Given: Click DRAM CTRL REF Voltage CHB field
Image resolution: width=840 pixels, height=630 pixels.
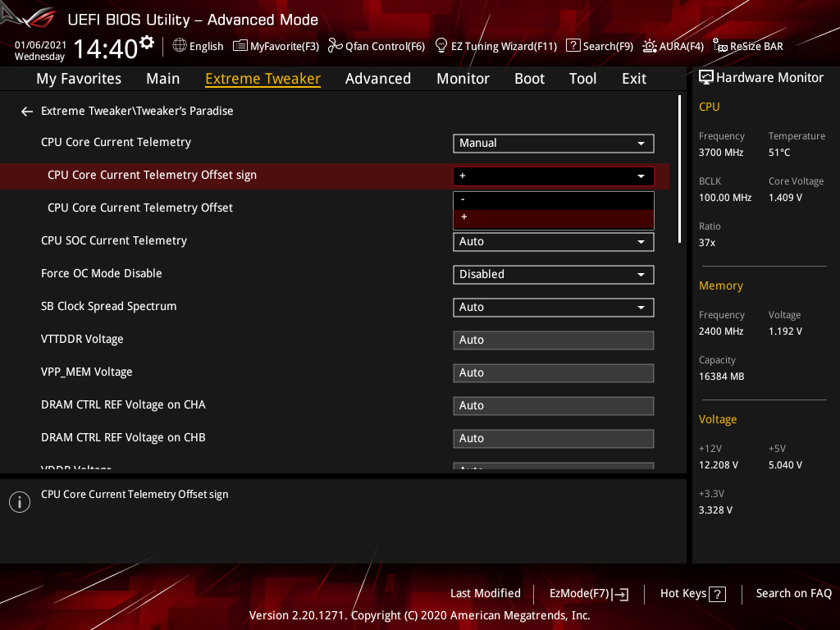Looking at the screenshot, I should (x=554, y=438).
